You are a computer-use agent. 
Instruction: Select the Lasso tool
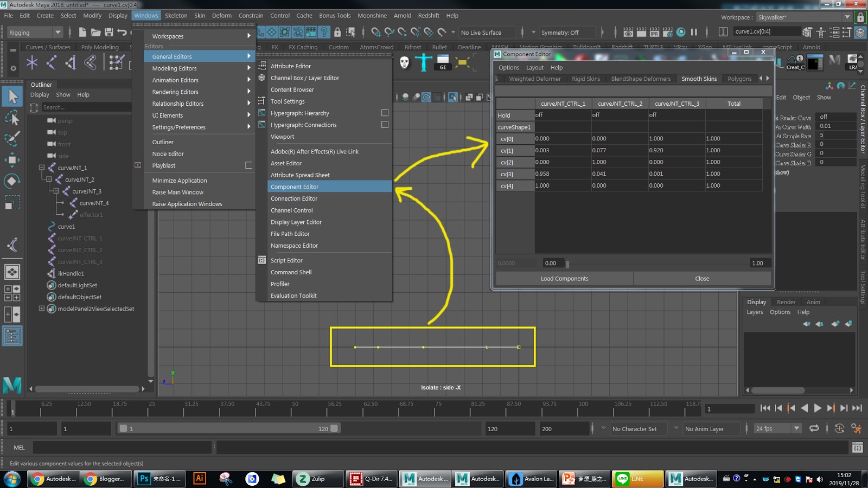tap(12, 118)
